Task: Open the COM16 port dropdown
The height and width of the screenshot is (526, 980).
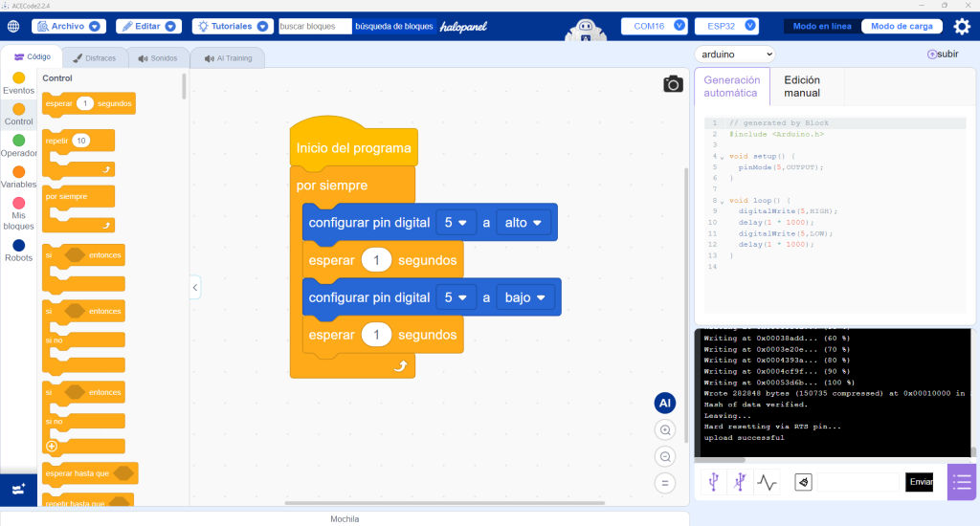Action: (x=655, y=26)
